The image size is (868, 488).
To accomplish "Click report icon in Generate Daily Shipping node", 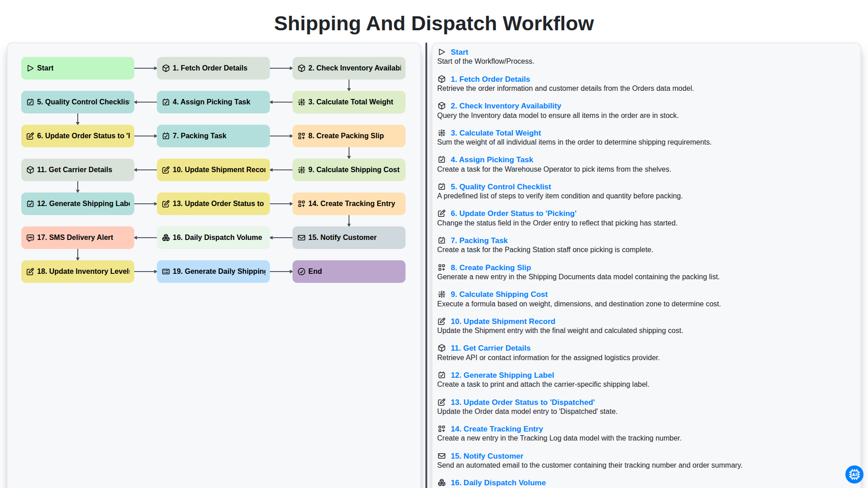I will [166, 272].
